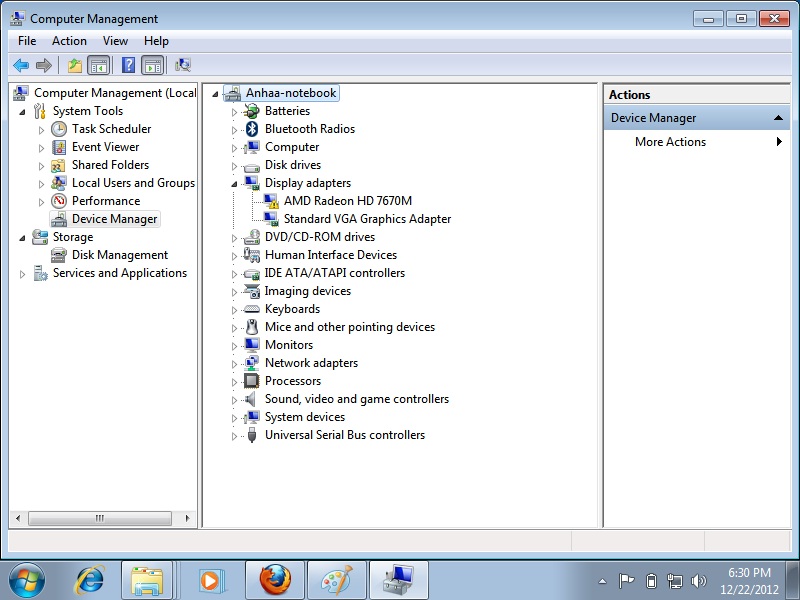Click the Processors chip icon
Image resolution: width=800 pixels, height=600 pixels.
pos(252,381)
